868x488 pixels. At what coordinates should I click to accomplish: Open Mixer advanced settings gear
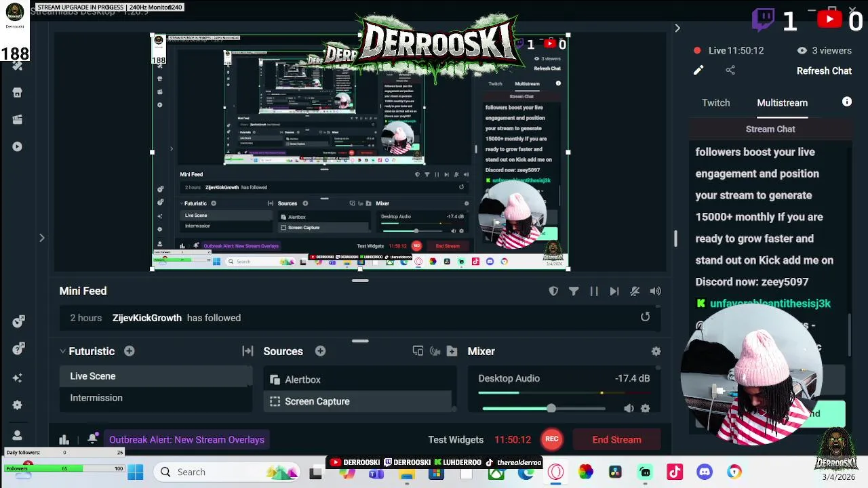pyautogui.click(x=656, y=351)
